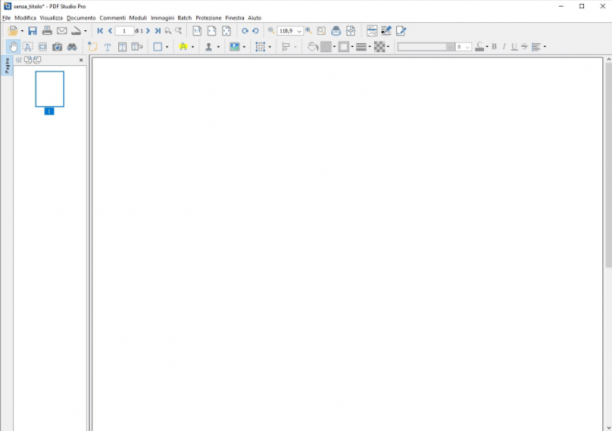The image size is (612, 431).
Task: Save the document with the floppy icon
Action: coord(32,31)
